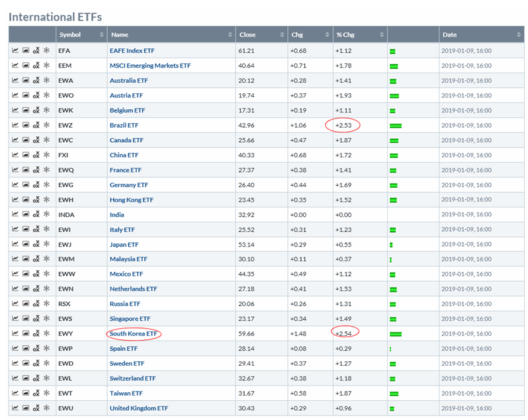Click the Seasonality icon in the EWU row
The height and width of the screenshot is (420, 528).
tap(46, 408)
